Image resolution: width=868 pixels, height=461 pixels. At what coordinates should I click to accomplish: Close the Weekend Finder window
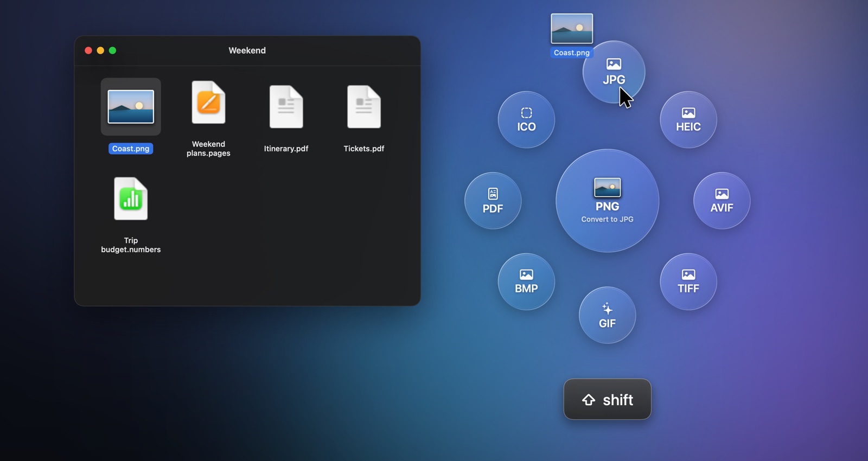(88, 50)
